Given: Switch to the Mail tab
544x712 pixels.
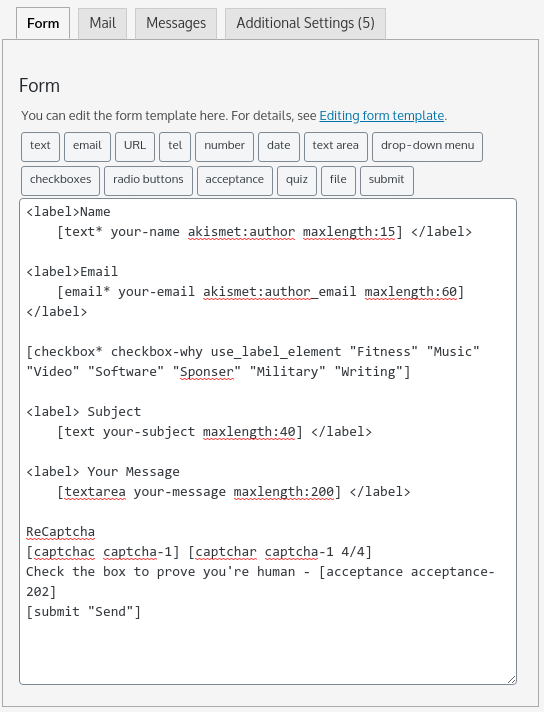Looking at the screenshot, I should [x=102, y=23].
